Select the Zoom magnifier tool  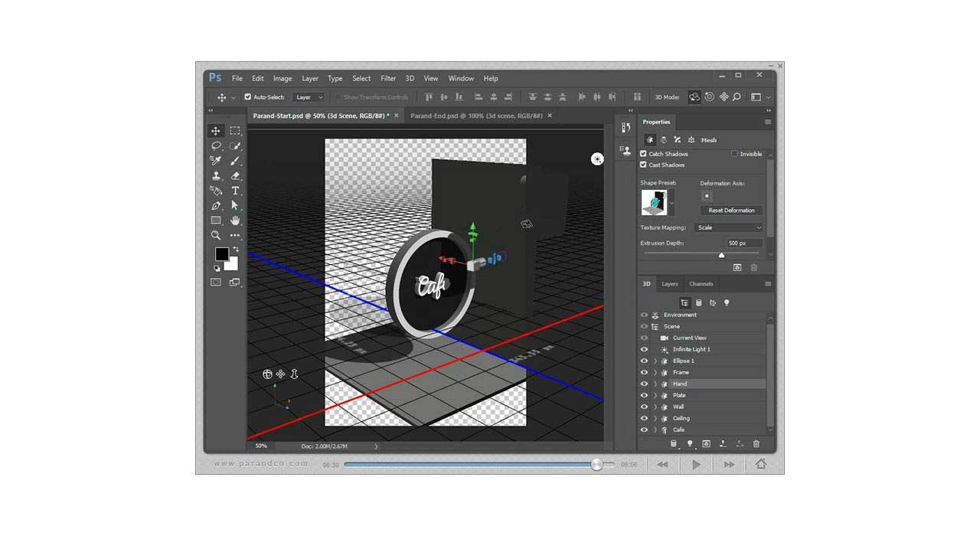click(x=216, y=235)
